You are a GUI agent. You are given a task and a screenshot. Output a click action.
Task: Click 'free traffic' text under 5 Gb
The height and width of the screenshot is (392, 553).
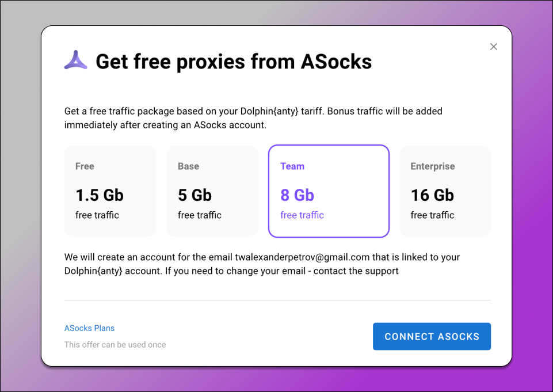[200, 215]
